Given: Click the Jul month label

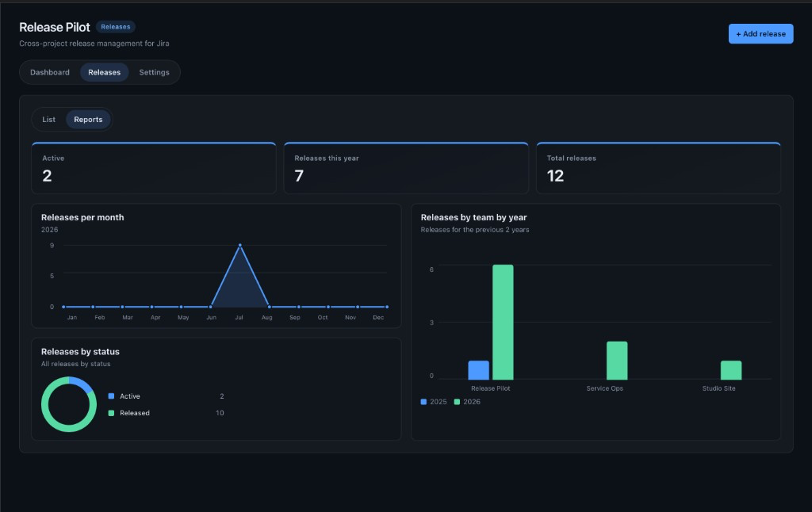Looking at the screenshot, I should point(239,317).
